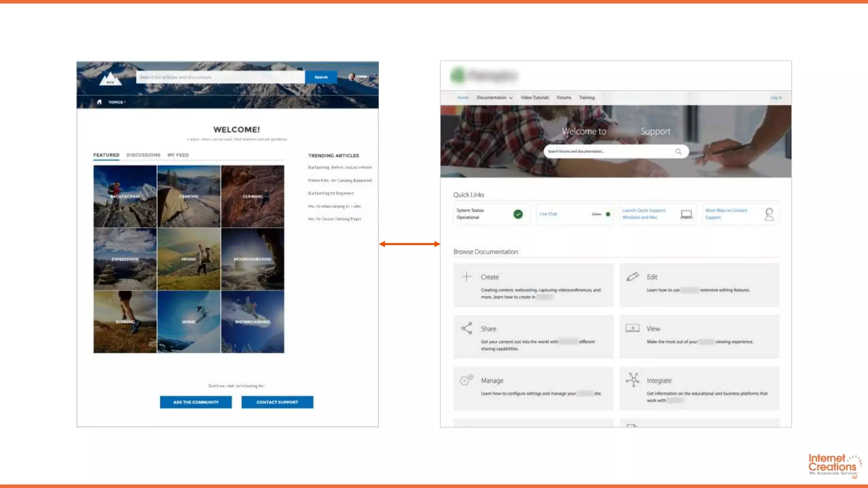Click the person icon for Contact Support

coord(769,214)
